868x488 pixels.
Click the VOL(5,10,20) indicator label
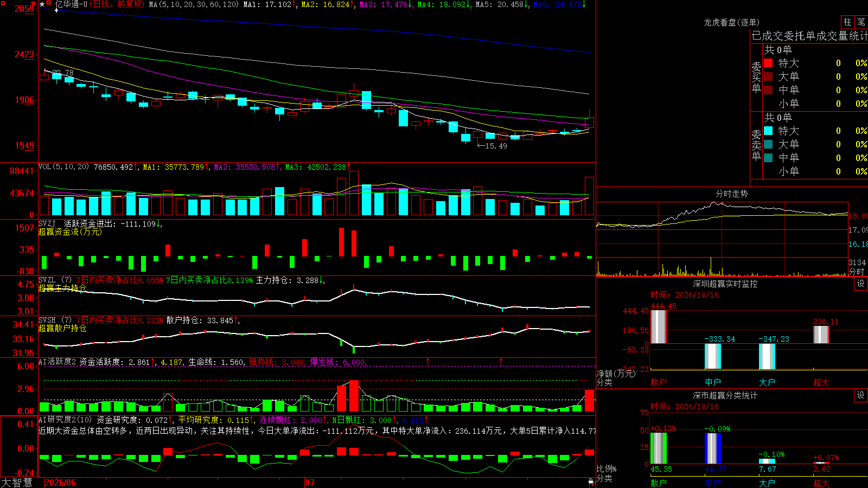[63, 167]
